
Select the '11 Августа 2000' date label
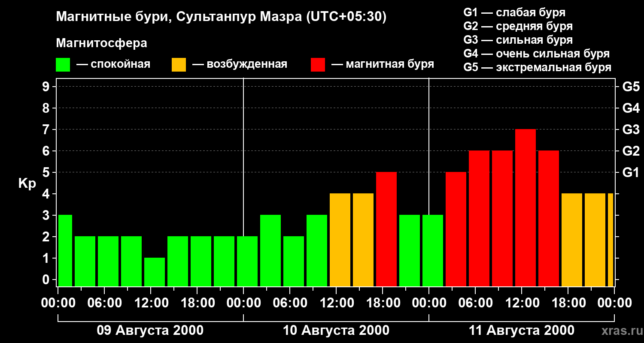point(522,331)
